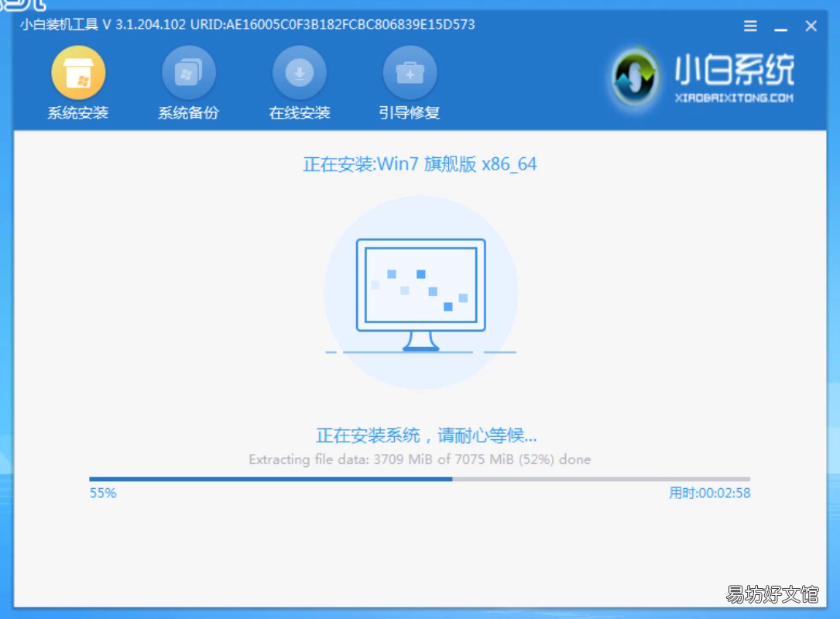Click the 引导修复 tab label
The image size is (840, 619).
click(x=410, y=112)
